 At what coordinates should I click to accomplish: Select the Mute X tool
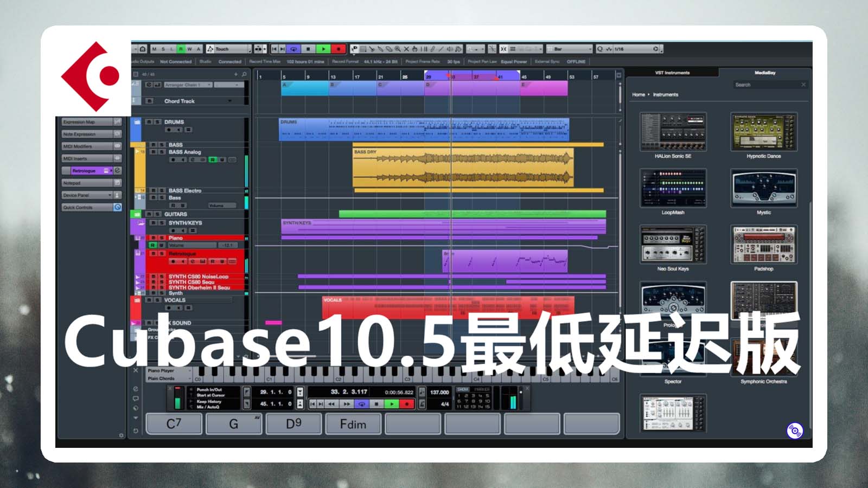[406, 49]
